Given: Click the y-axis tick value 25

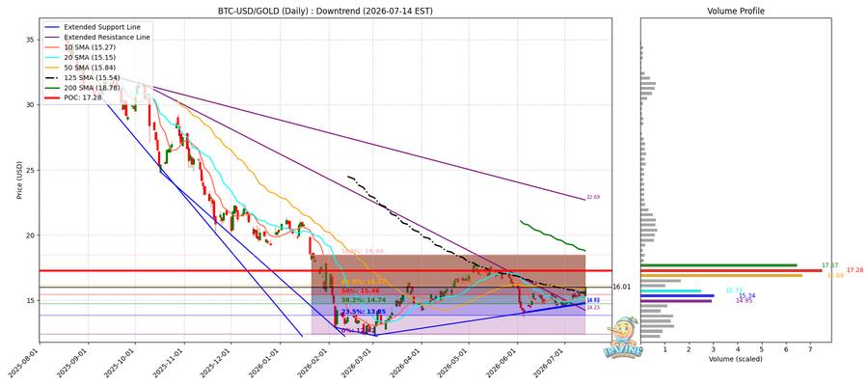Looking at the screenshot, I should point(32,170).
